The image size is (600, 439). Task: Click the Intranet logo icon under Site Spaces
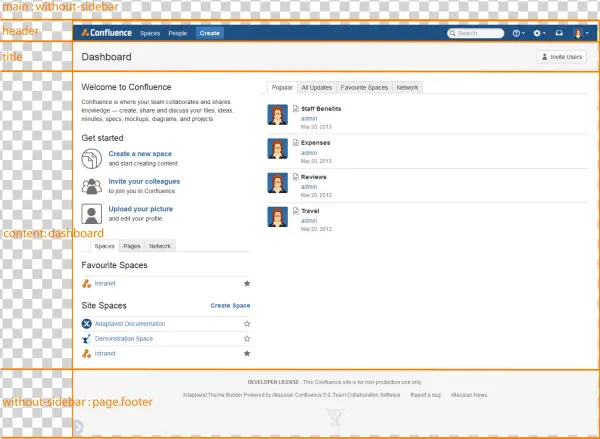pyautogui.click(x=86, y=354)
